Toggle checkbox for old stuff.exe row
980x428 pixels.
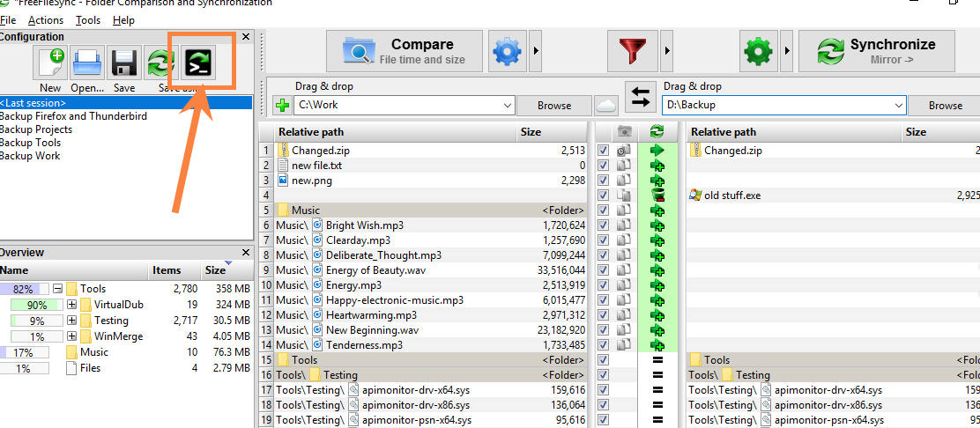(603, 195)
